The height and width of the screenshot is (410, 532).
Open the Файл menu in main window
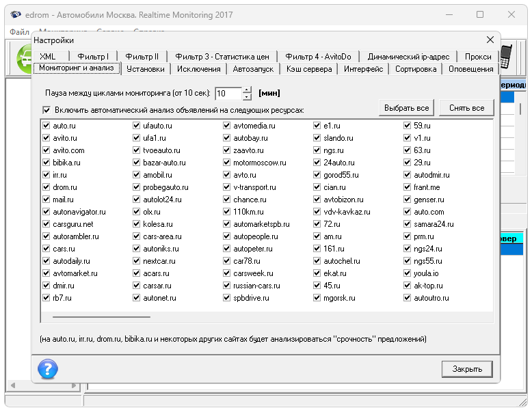click(x=19, y=32)
